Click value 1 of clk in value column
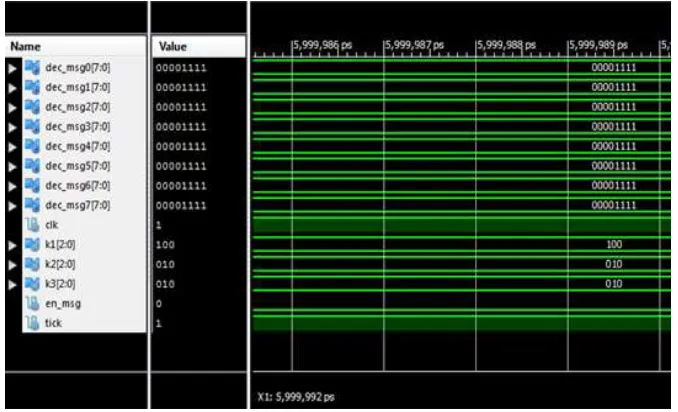 tap(159, 225)
